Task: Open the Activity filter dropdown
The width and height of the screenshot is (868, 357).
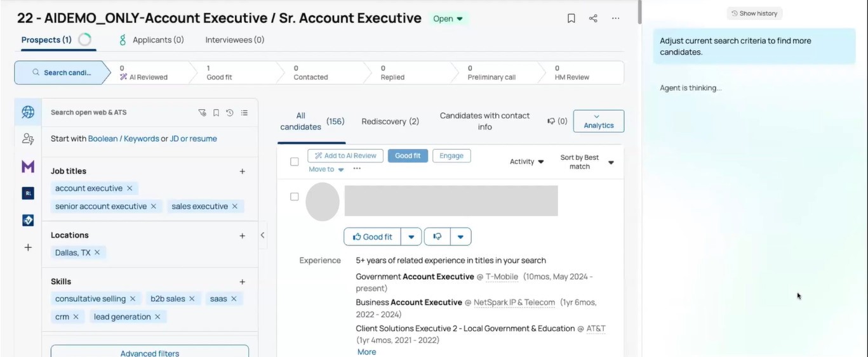Action: coord(526,162)
